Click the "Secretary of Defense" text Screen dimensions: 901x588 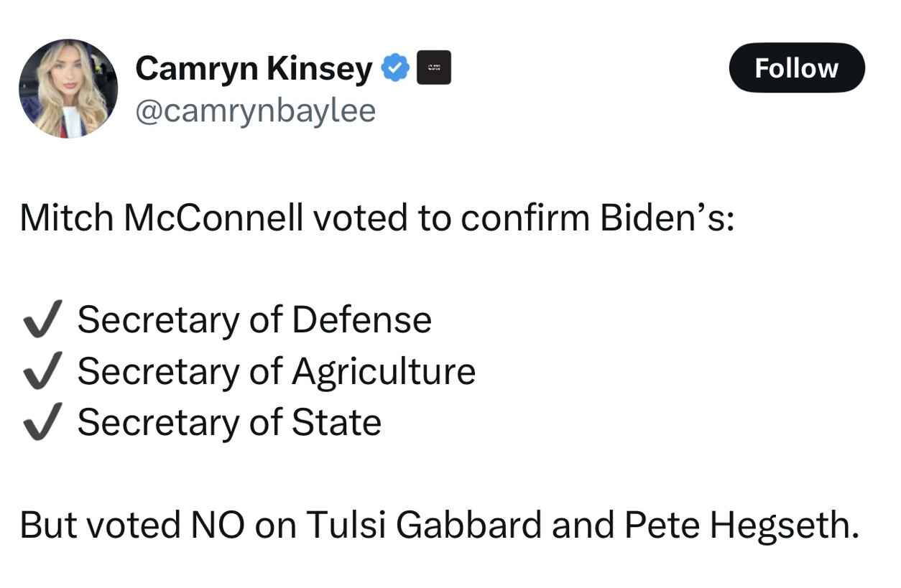[x=254, y=319]
